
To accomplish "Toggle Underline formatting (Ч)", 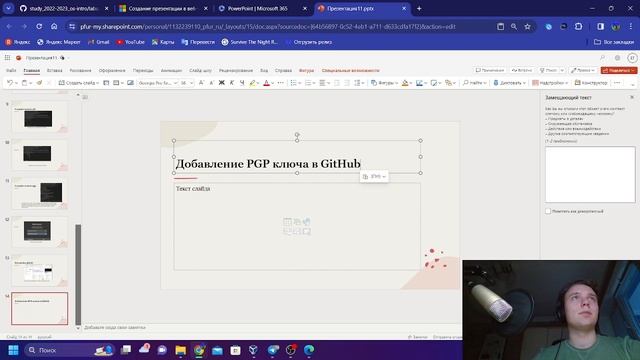I will [242, 83].
